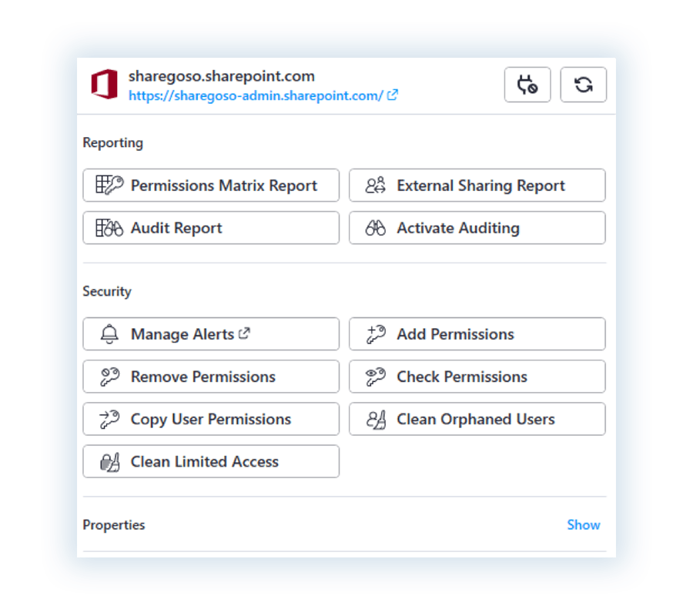The height and width of the screenshot is (616, 693).
Task: Click the external link icon after the admin URL
Action: point(392,95)
